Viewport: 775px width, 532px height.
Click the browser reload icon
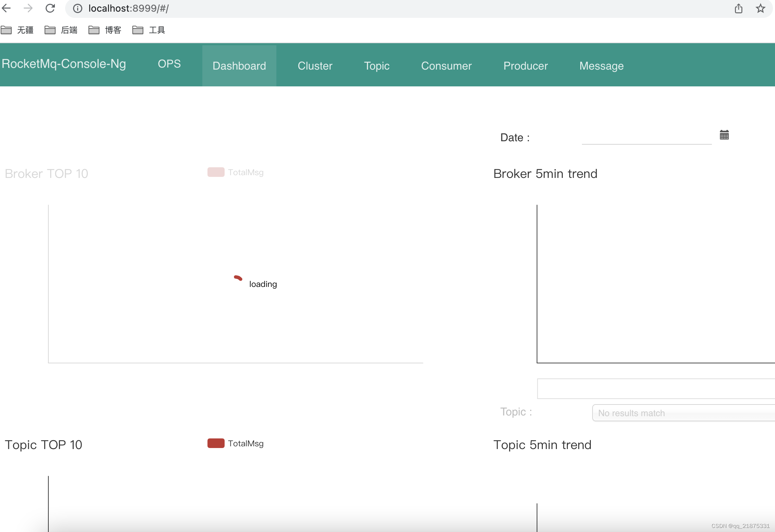(x=50, y=8)
